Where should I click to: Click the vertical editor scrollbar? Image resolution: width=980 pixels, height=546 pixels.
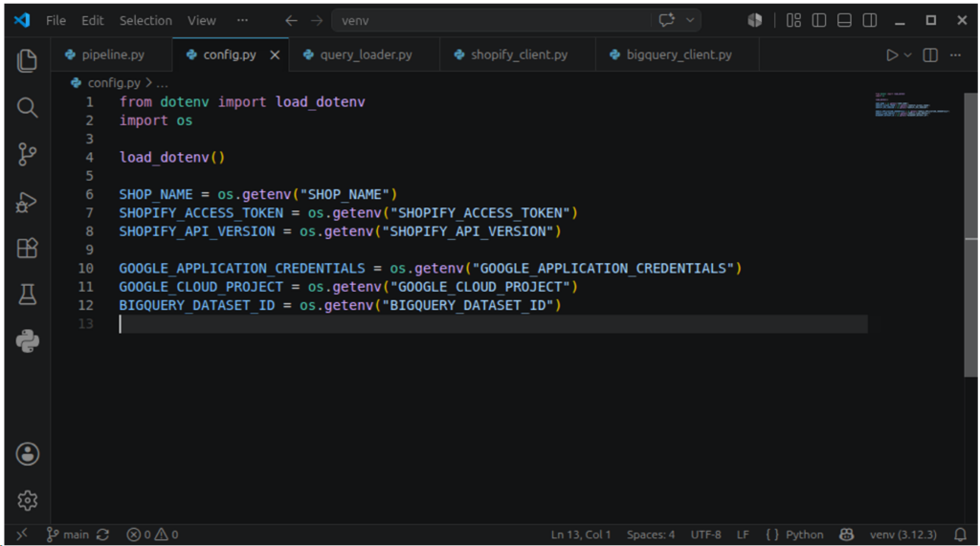970,234
